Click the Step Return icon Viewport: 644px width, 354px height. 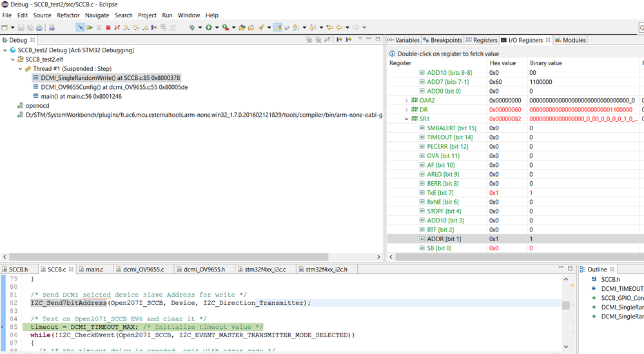tap(145, 28)
